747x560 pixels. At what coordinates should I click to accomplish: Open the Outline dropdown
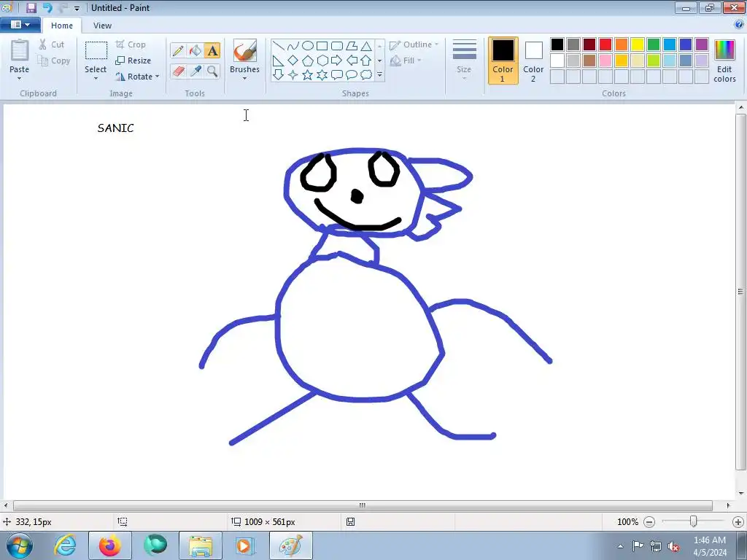click(414, 44)
